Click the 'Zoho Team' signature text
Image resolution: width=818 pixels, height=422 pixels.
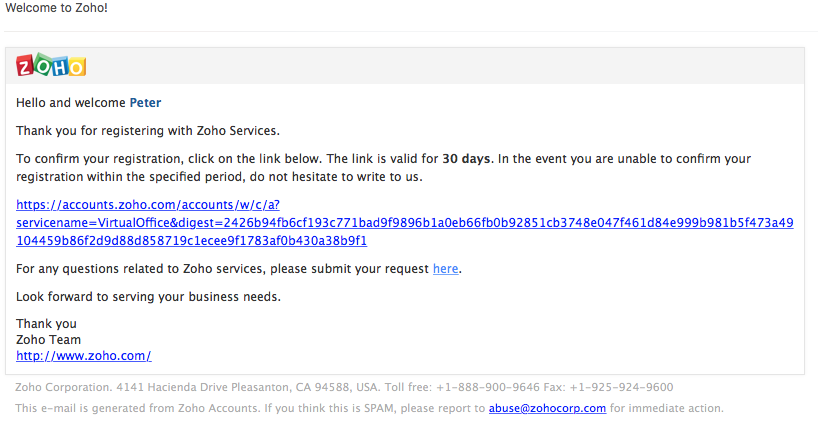pos(49,340)
